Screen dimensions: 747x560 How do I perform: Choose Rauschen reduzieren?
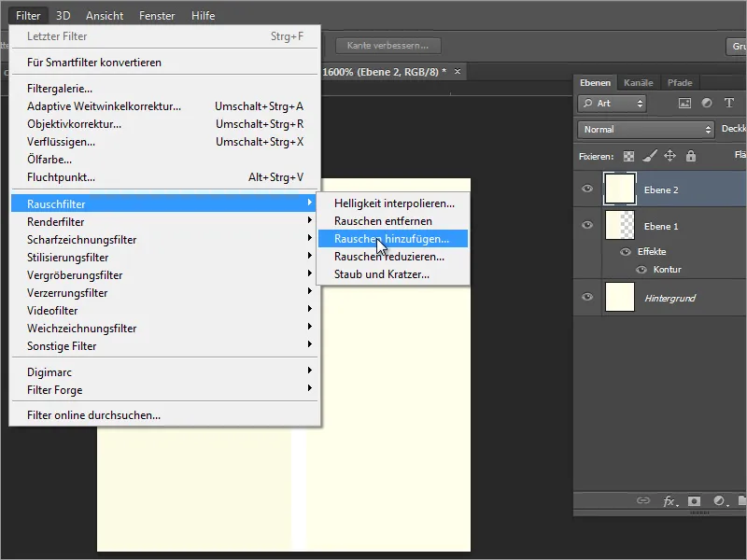(393, 257)
